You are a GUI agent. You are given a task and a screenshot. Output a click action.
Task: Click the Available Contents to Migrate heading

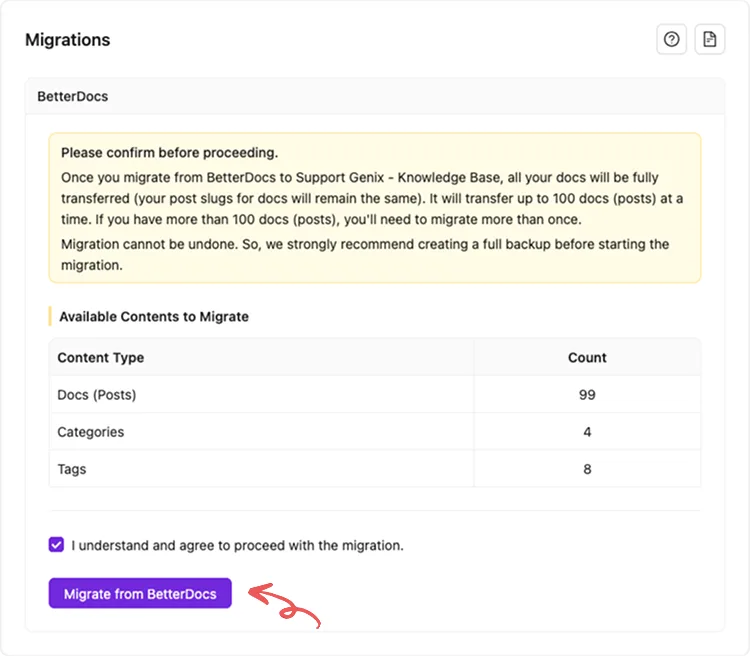coord(154,317)
